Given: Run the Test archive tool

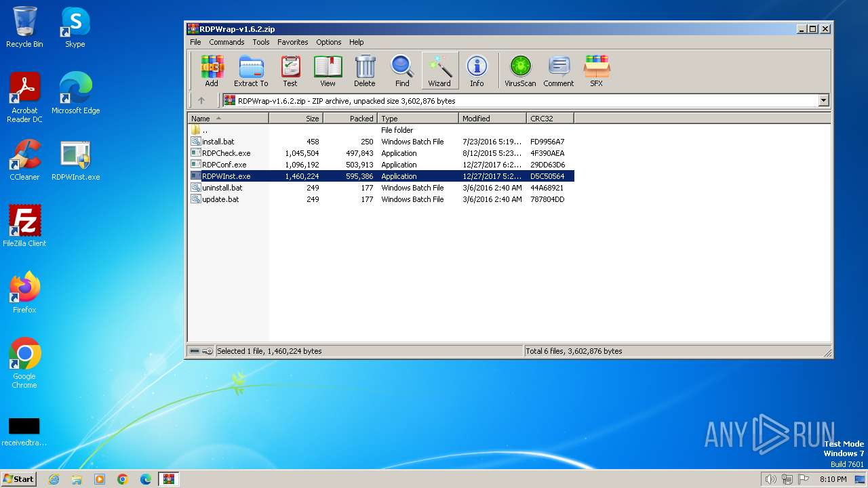Looking at the screenshot, I should pos(290,71).
